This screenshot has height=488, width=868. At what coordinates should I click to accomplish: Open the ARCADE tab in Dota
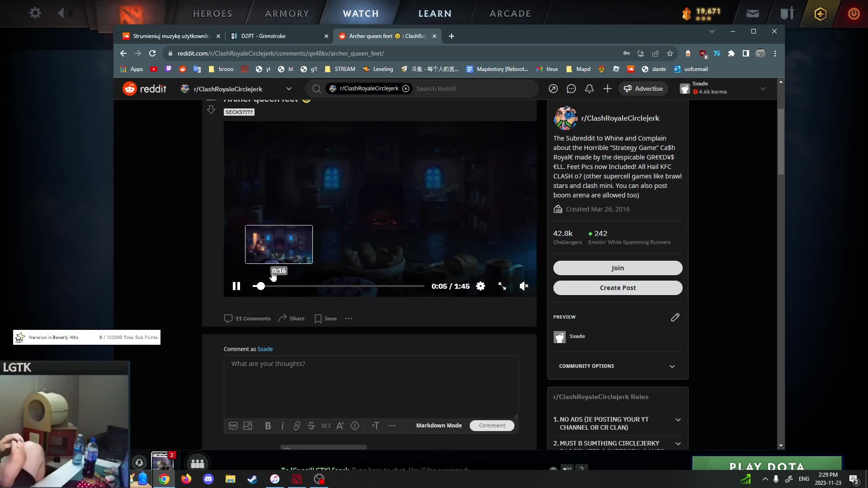coord(510,14)
